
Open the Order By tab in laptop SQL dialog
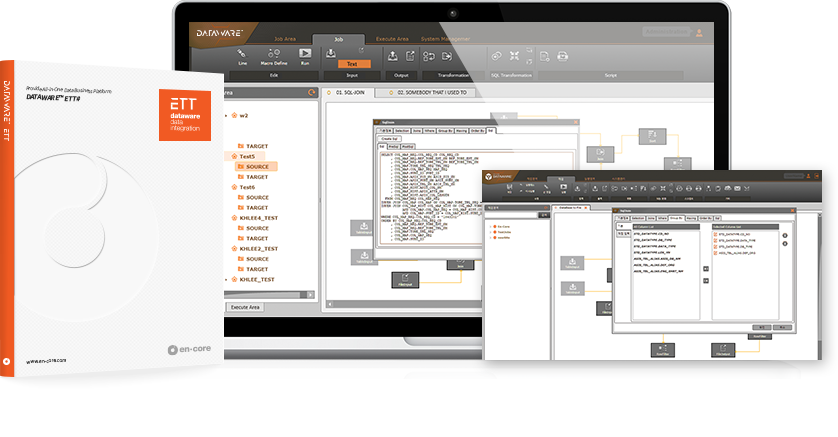[477, 130]
